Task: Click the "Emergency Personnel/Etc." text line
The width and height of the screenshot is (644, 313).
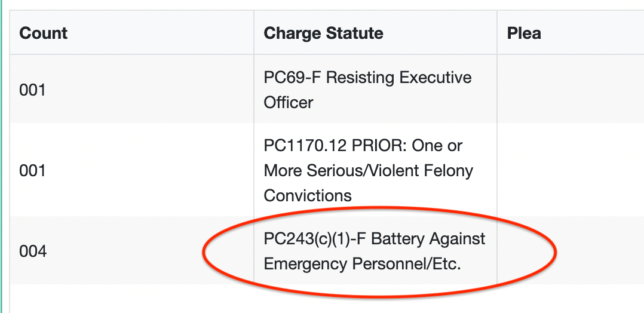Action: click(x=362, y=264)
